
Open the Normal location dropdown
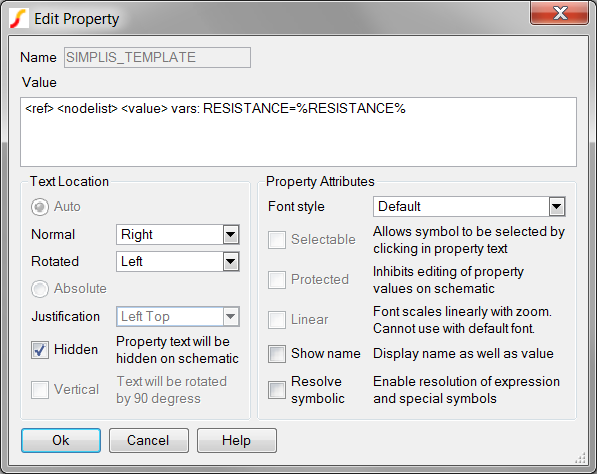pos(178,235)
